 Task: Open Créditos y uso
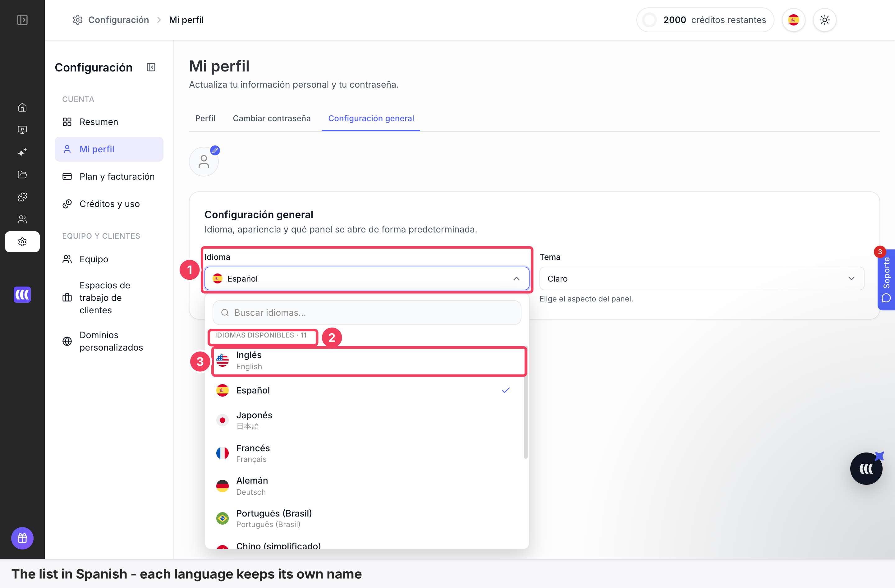tap(109, 204)
